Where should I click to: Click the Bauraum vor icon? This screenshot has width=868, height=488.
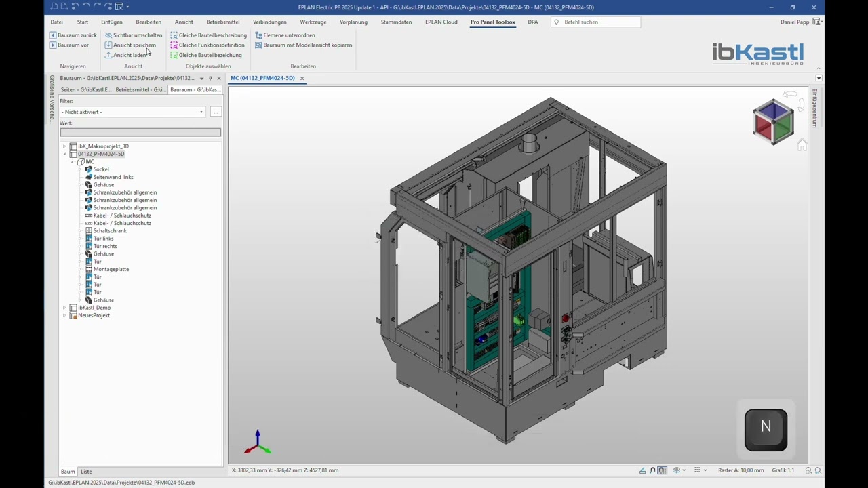[53, 45]
